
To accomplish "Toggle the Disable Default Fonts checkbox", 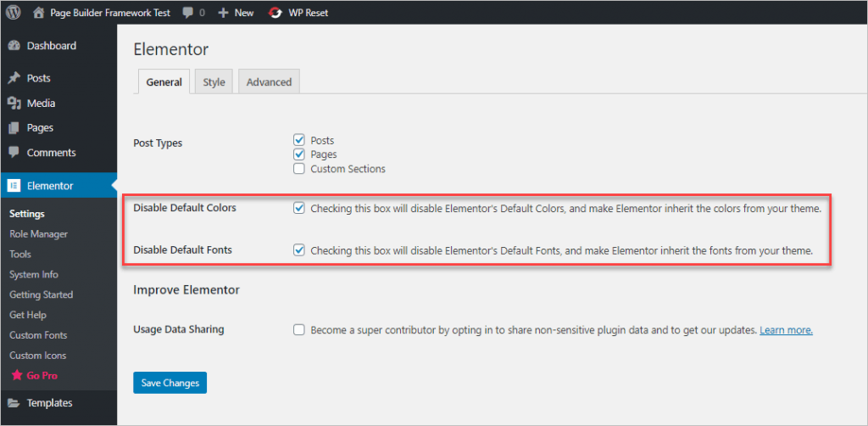I will point(298,250).
